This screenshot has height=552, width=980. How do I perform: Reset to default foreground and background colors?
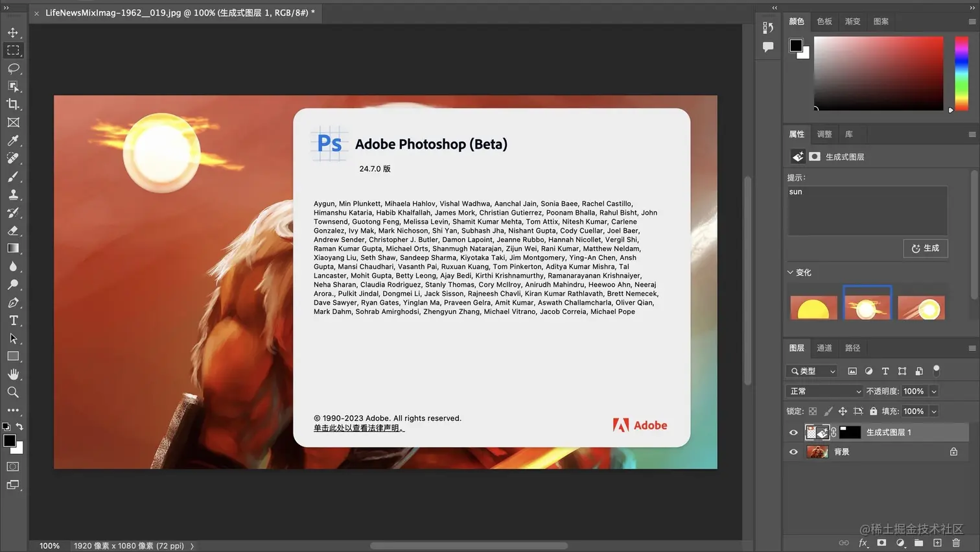tap(6, 427)
